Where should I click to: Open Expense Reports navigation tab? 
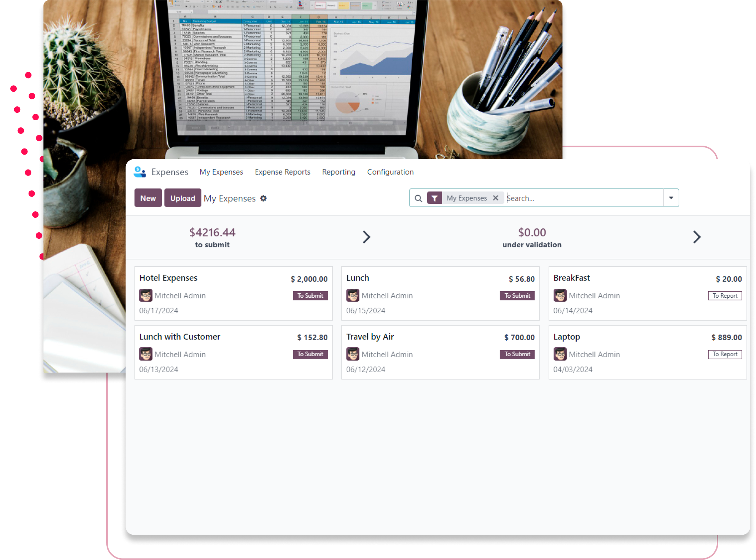coord(282,172)
